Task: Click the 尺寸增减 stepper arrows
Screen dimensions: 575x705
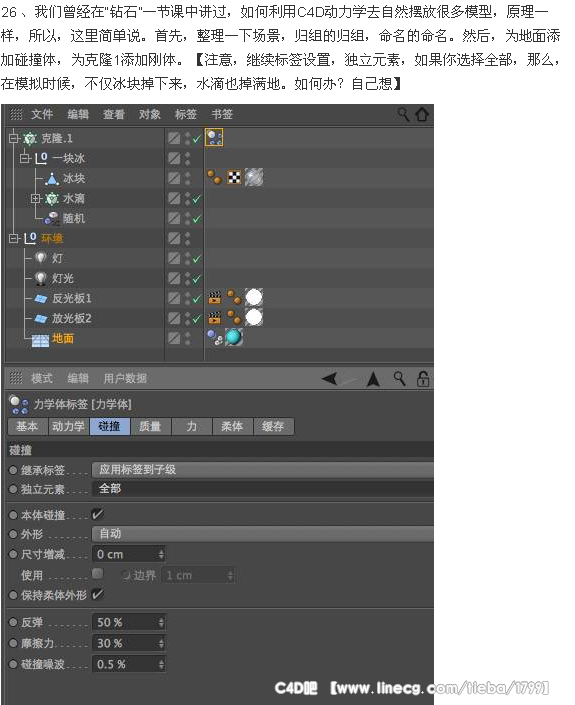Action: (161, 554)
